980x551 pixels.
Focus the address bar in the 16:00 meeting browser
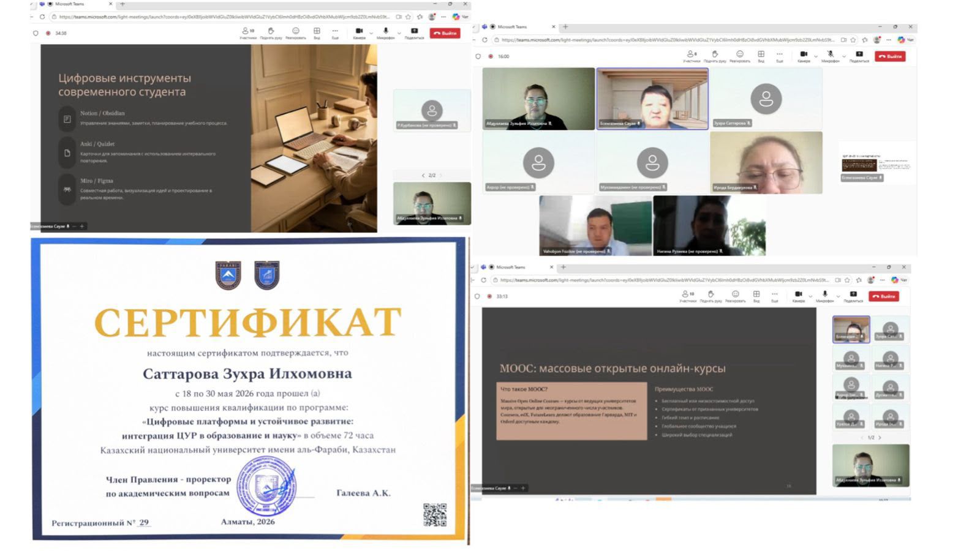pos(666,40)
